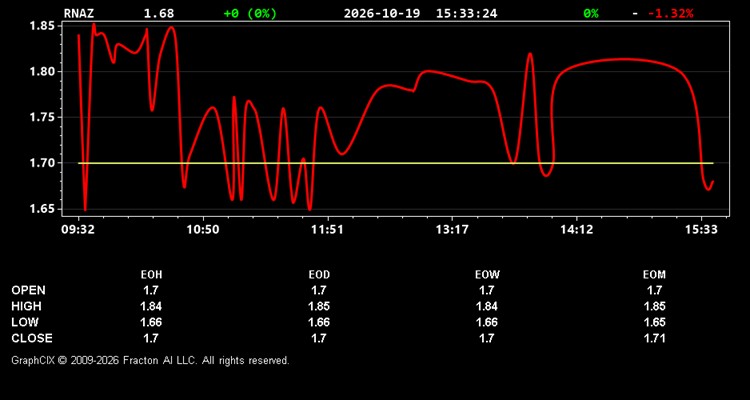Click the yellow 1.70 reference line
Image resolution: width=750 pixels, height=400 pixels.
tap(396, 163)
